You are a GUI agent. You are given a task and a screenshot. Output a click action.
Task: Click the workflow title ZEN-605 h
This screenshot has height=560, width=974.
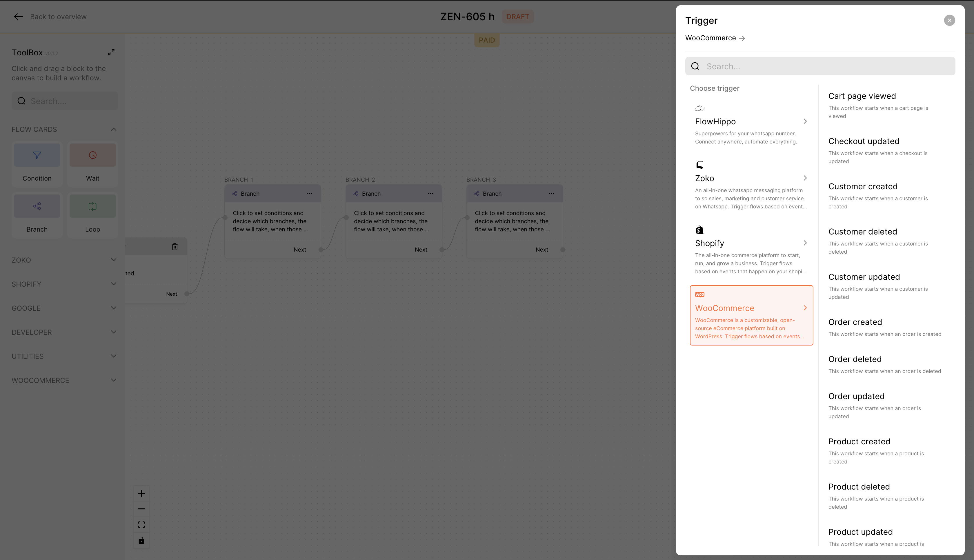tap(468, 17)
